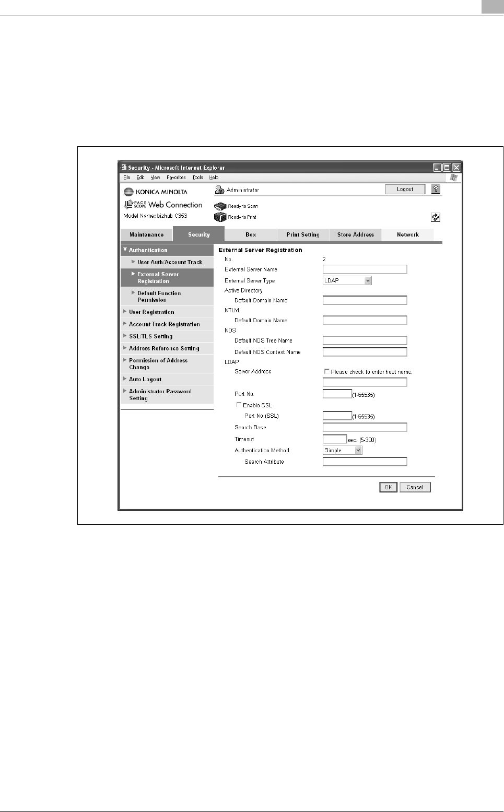504x812 pixels.
Task: Open the Edit menu
Action: (140, 178)
